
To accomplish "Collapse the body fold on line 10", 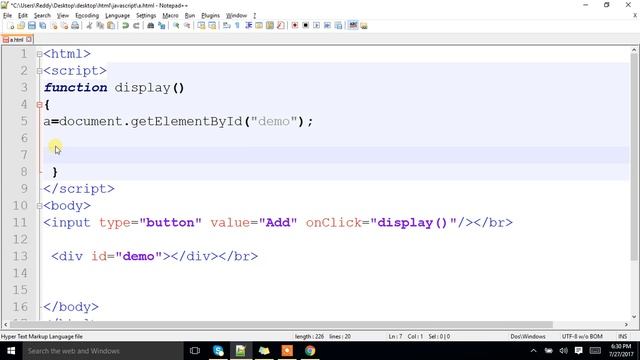I will click(x=40, y=206).
